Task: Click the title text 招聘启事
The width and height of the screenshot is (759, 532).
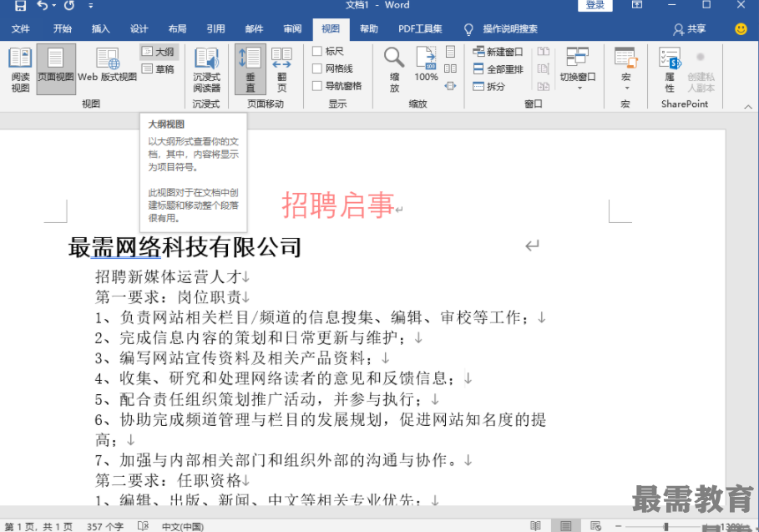Action: pos(338,205)
